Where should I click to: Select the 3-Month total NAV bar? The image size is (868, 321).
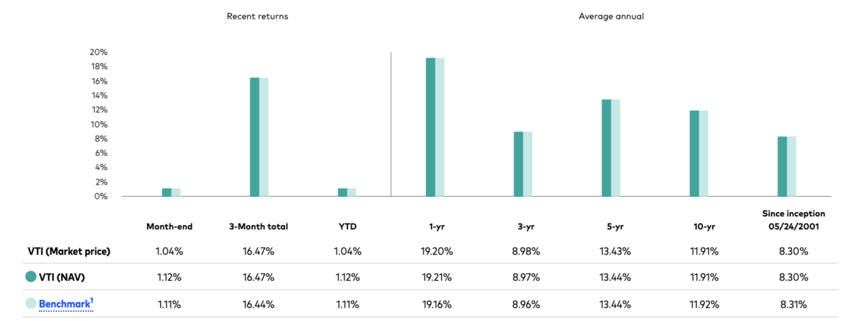255,137
